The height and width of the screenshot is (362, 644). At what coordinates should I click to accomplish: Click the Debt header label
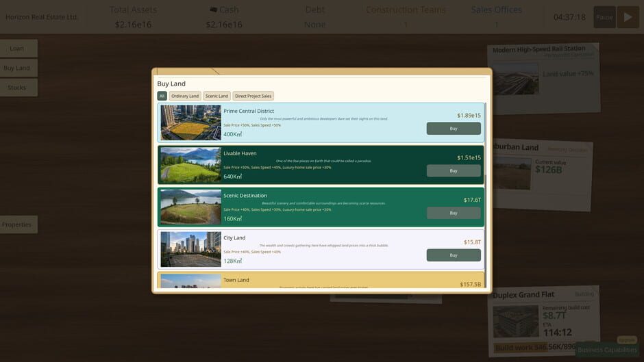point(315,10)
